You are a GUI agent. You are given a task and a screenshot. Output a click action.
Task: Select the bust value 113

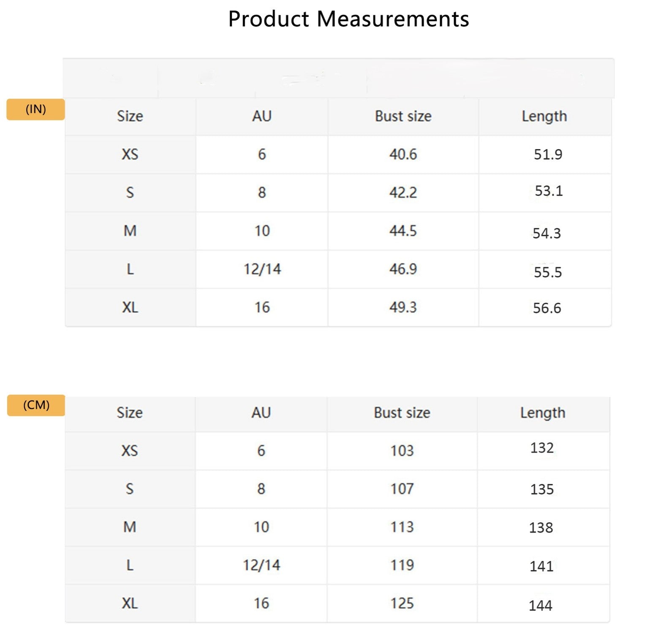pos(402,527)
